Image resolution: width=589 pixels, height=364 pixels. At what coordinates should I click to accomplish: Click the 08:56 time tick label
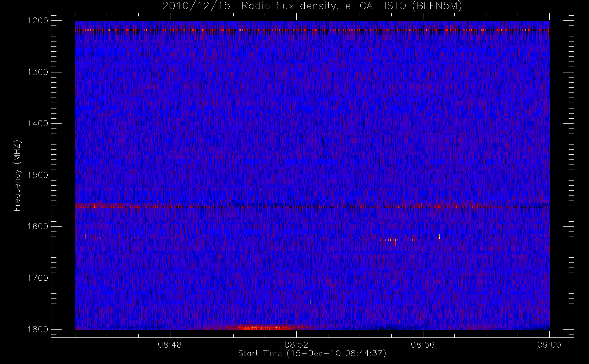click(x=423, y=345)
